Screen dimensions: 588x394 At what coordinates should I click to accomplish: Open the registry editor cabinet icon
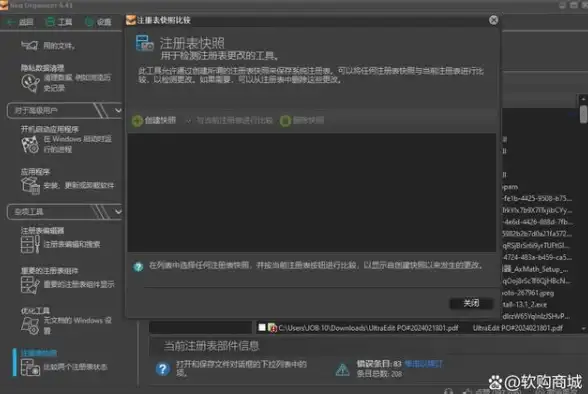(x=30, y=244)
